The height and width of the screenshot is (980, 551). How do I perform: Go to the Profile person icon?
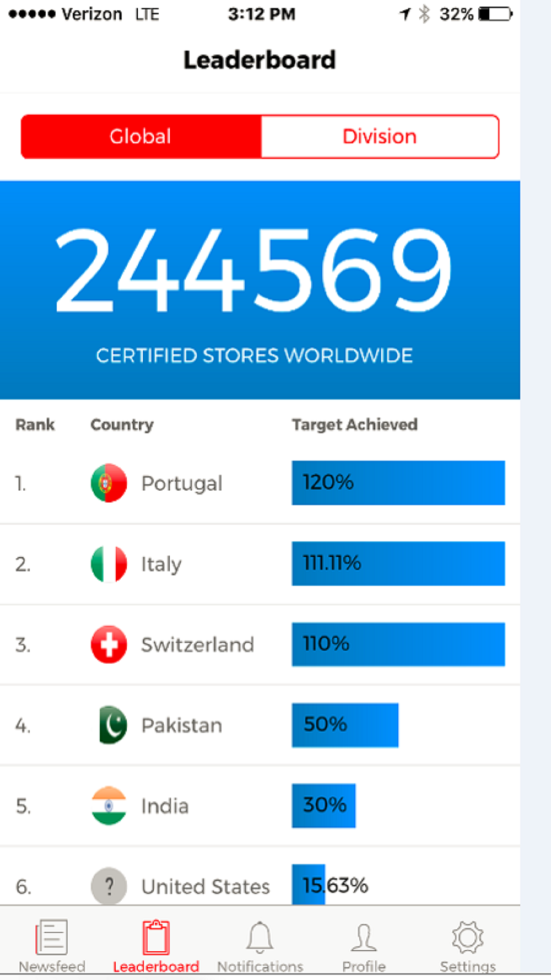[x=364, y=938]
